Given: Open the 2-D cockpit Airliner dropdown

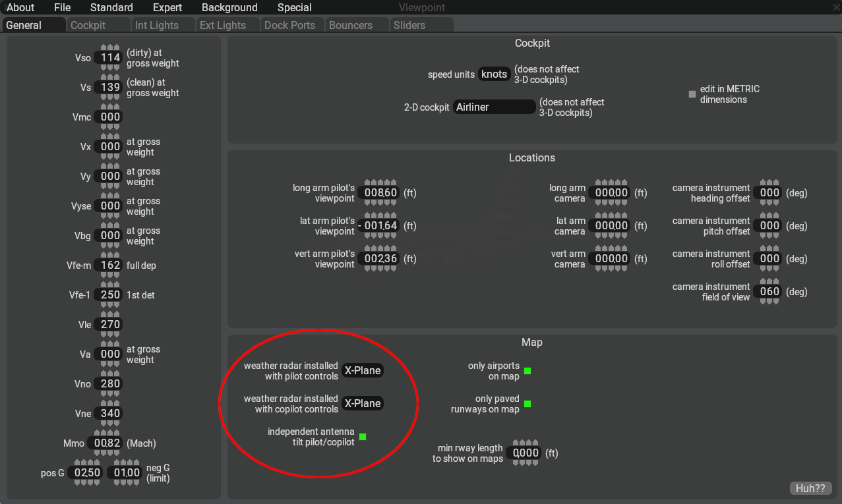Looking at the screenshot, I should pyautogui.click(x=494, y=107).
